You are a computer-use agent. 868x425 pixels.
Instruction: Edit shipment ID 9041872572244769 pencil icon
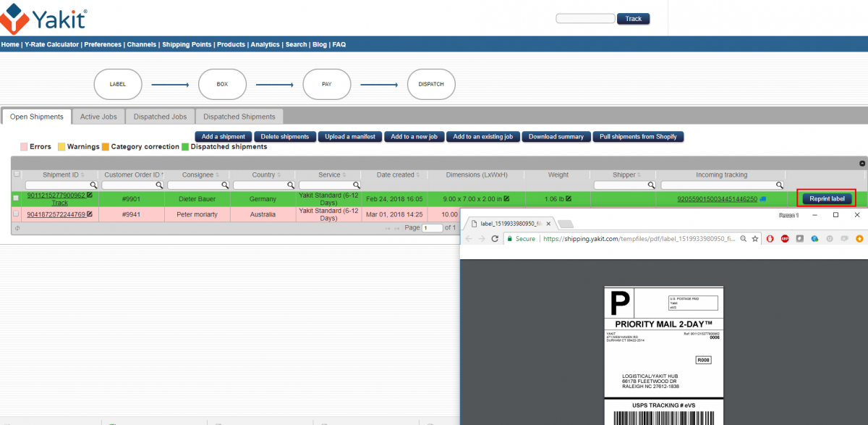pos(90,214)
